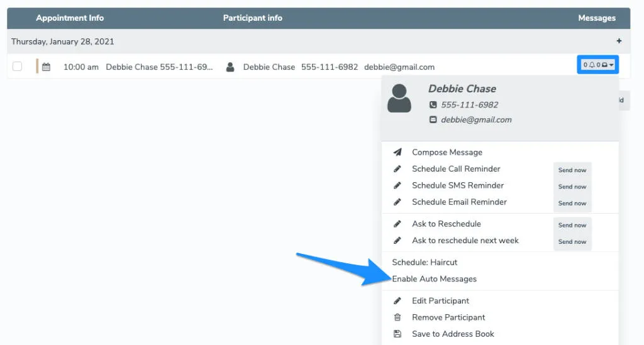Screen dimensions: 644x345
Task: Click the Appointment Info column header
Action: pyautogui.click(x=70, y=18)
